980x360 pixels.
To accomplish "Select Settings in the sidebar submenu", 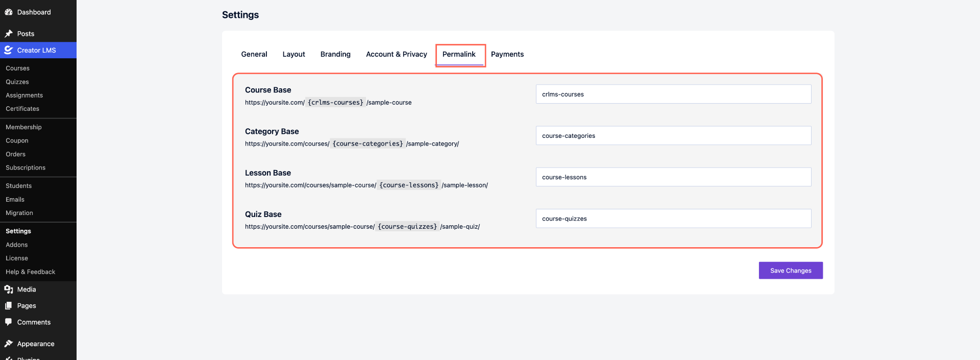I will click(18, 231).
